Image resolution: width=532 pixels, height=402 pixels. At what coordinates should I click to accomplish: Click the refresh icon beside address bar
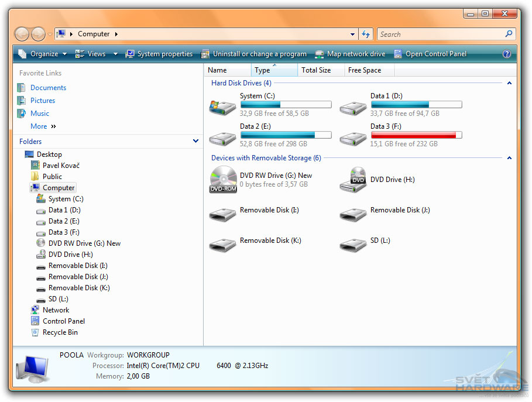pyautogui.click(x=366, y=34)
